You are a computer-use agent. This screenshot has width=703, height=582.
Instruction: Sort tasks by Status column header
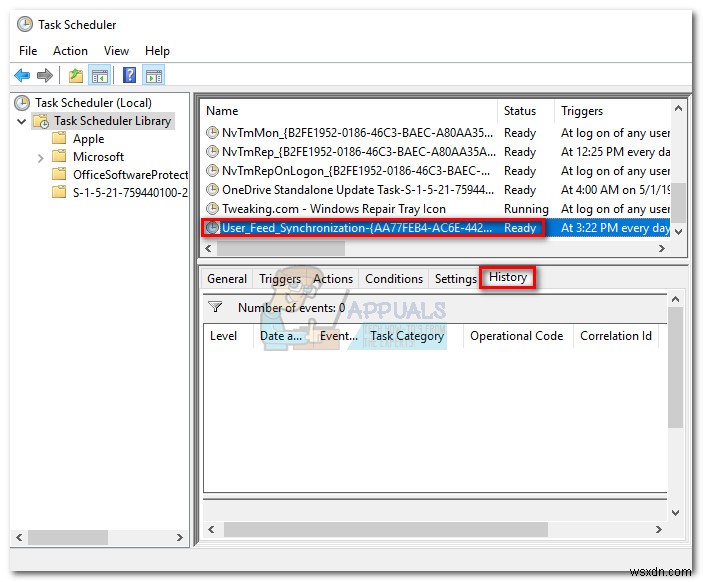click(526, 111)
